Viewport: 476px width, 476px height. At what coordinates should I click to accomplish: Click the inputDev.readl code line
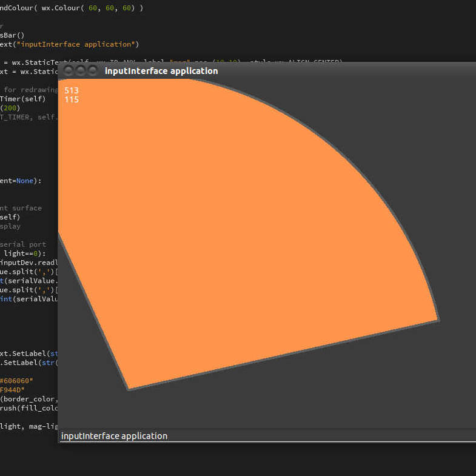(x=29, y=263)
